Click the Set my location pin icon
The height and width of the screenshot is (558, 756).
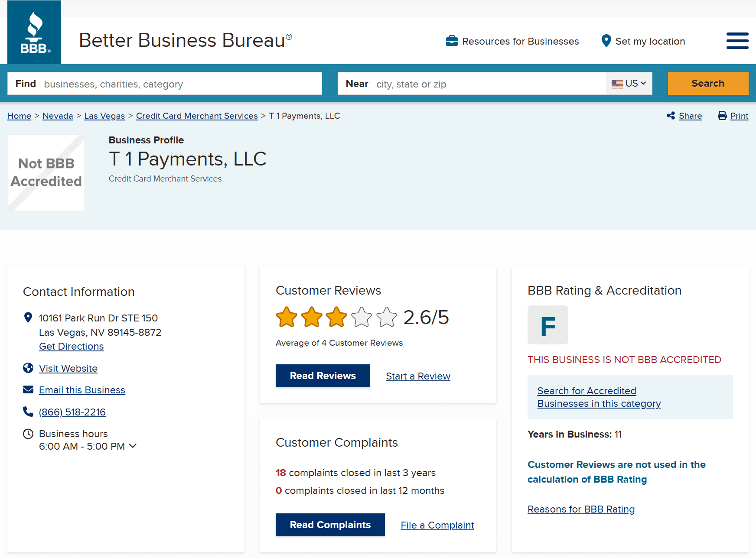tap(606, 41)
